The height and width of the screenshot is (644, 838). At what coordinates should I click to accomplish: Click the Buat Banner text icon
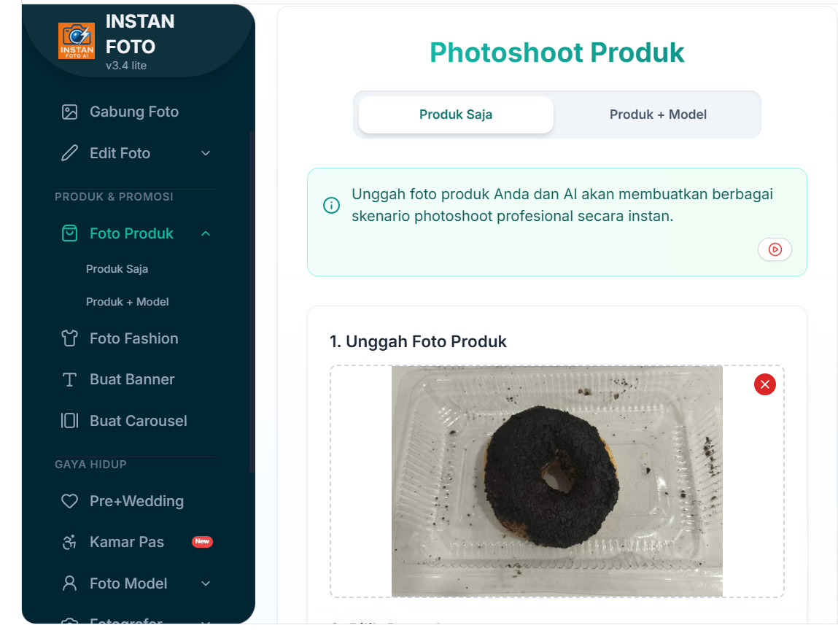pyautogui.click(x=69, y=379)
